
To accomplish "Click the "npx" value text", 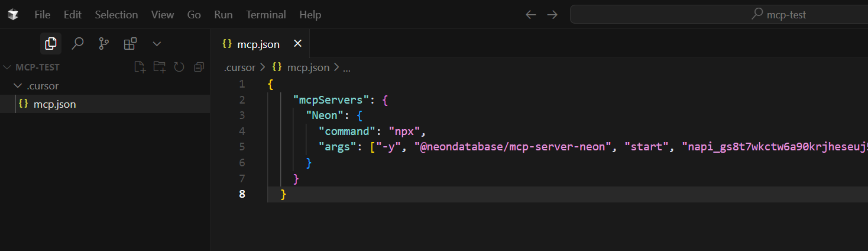I will click(404, 131).
